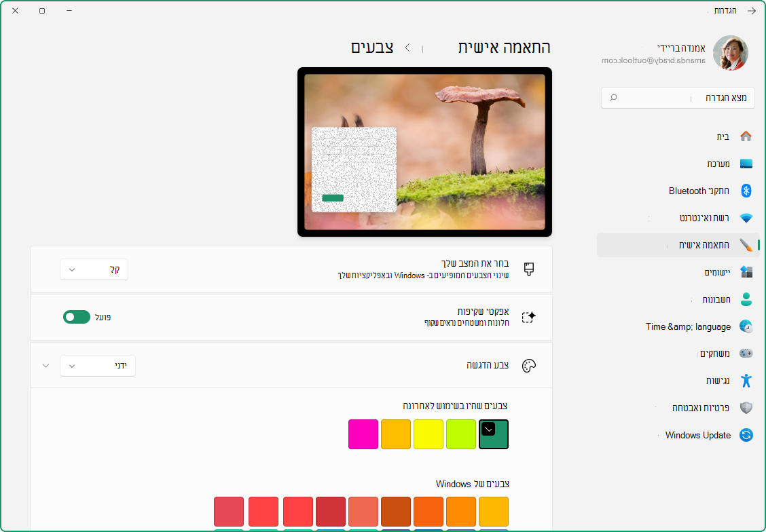Screen dimensions: 766x532
Task: Click the מצא הגדרה search field
Action: 678,98
